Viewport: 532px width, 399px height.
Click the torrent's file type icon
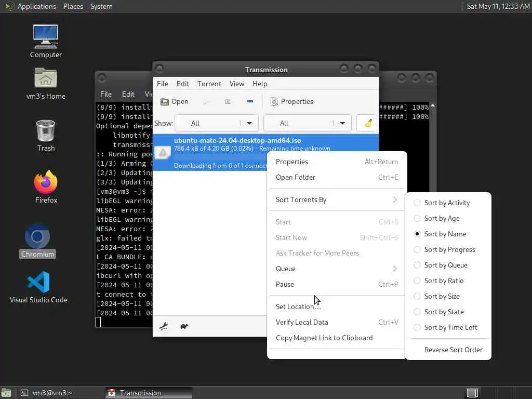[163, 153]
